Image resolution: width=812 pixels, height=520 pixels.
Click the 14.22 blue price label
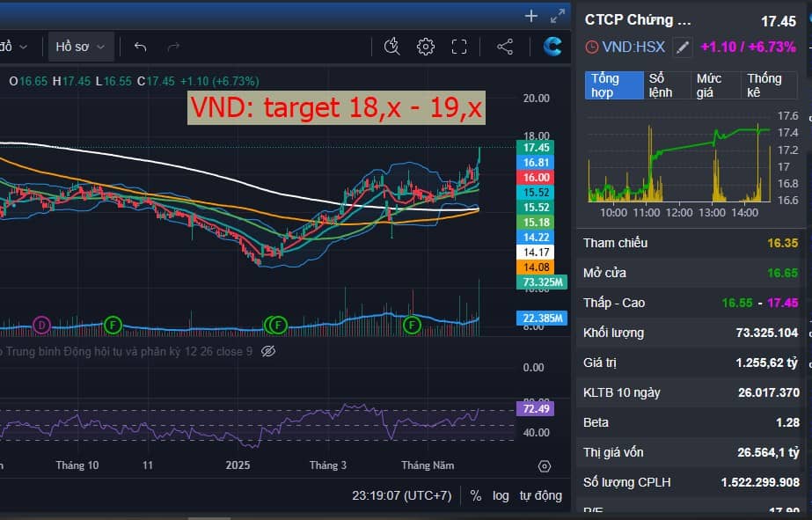(x=536, y=238)
